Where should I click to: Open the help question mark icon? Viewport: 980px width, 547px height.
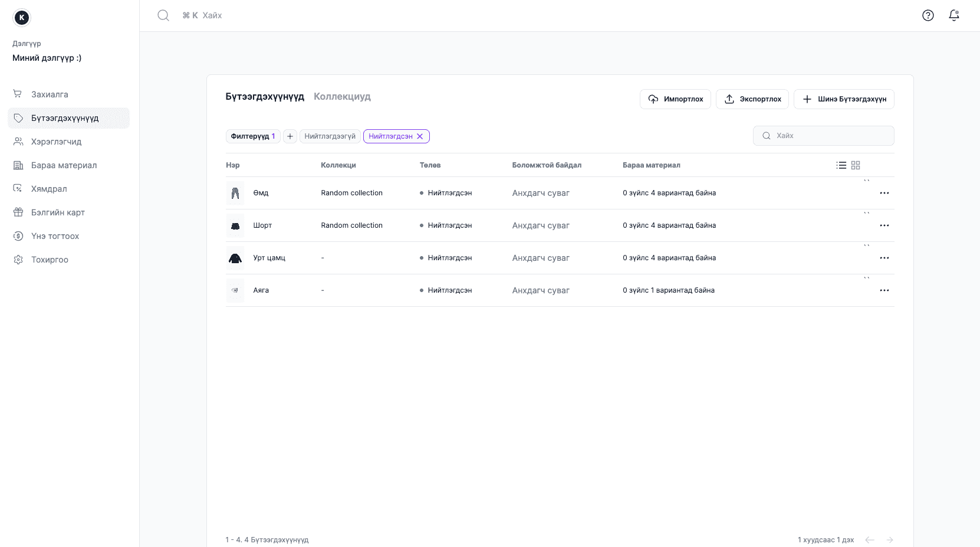pyautogui.click(x=928, y=15)
